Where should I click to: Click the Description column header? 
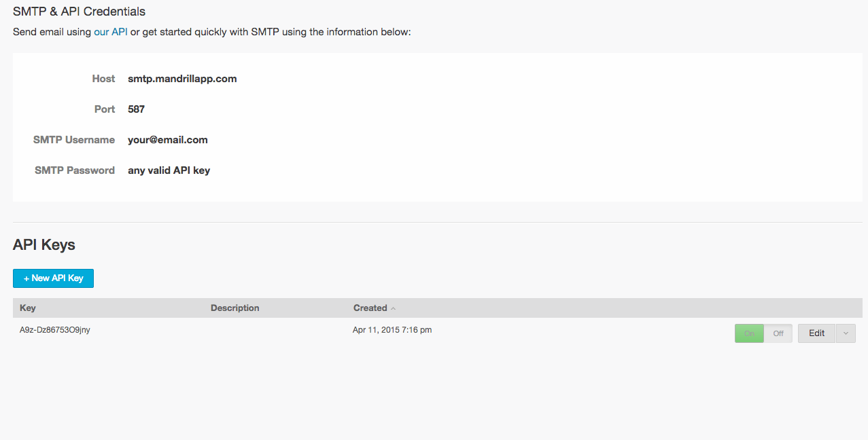[235, 308]
